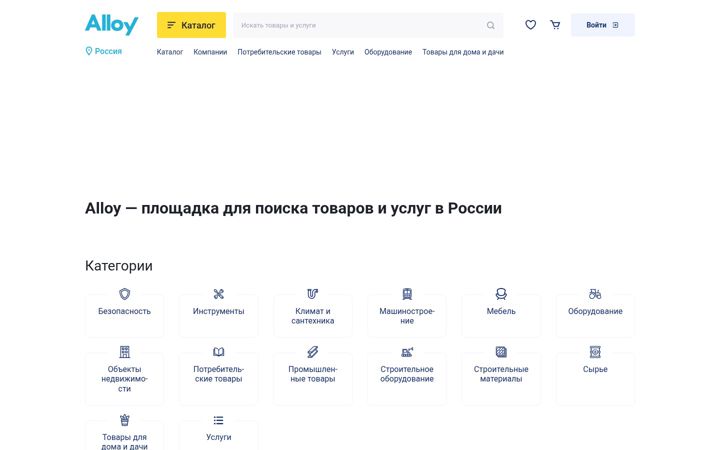Click the Категории heading text
Viewport: 720px width, 450px height.
point(119,266)
